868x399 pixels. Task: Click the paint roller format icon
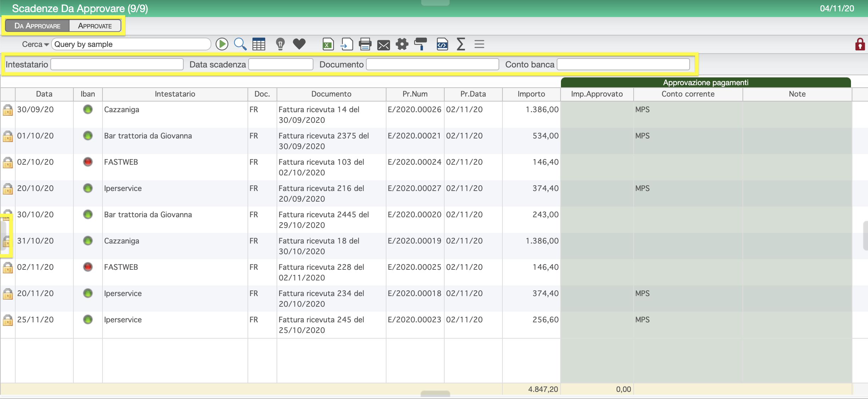(421, 44)
